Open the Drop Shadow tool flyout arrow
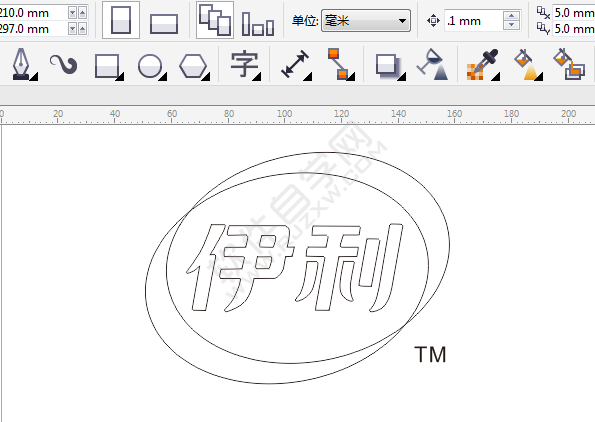595x422 pixels. click(x=402, y=77)
